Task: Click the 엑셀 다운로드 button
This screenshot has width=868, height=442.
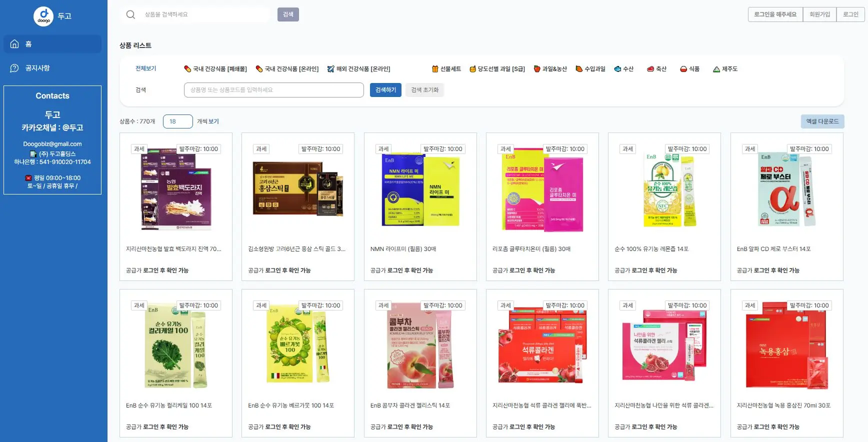Action: click(822, 121)
